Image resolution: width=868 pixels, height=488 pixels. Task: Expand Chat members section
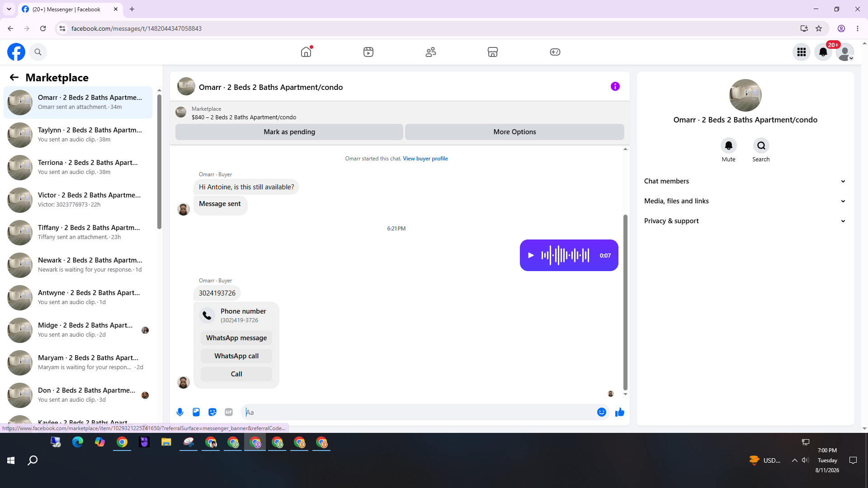pyautogui.click(x=745, y=181)
